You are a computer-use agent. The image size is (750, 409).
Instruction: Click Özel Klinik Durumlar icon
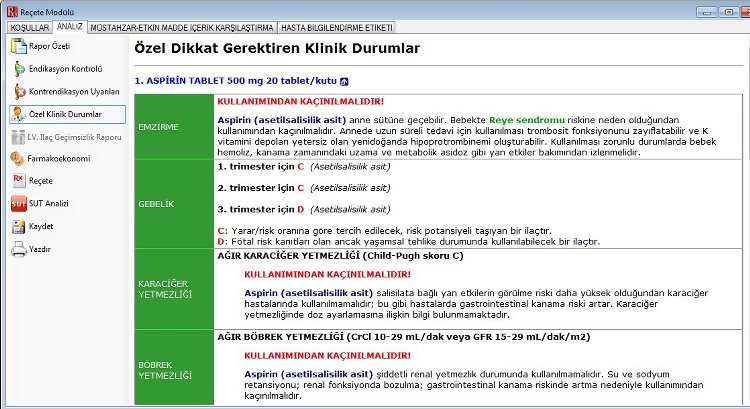[x=18, y=114]
